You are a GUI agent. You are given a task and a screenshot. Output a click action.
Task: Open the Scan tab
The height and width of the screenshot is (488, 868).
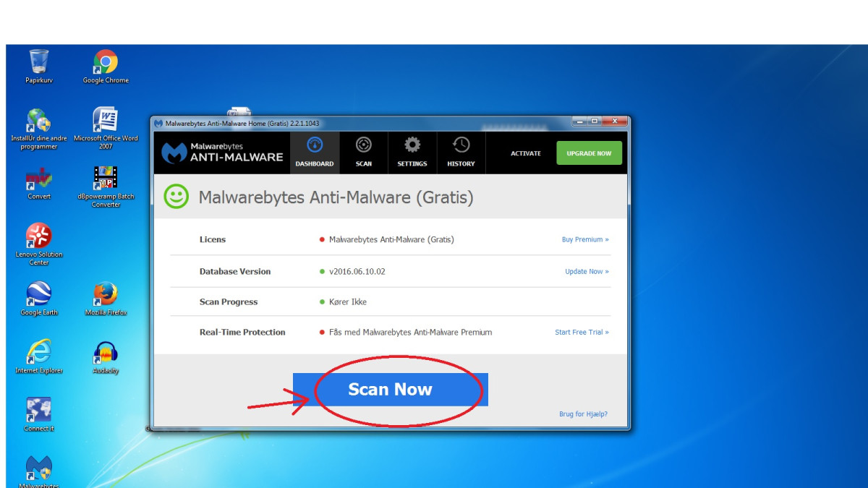[x=364, y=153]
